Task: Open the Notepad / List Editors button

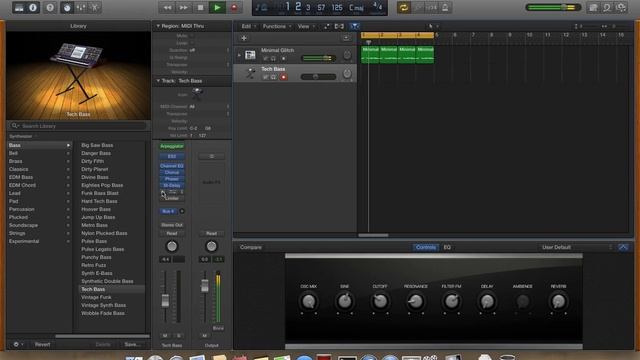Action: pyautogui.click(x=593, y=7)
